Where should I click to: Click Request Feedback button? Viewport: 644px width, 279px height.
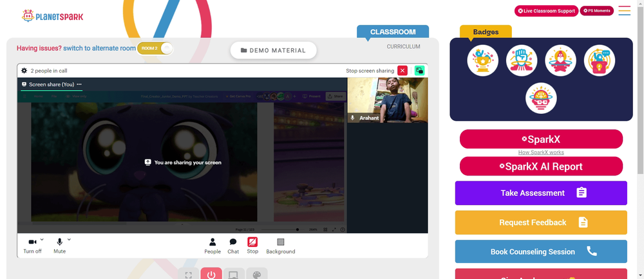pos(541,222)
